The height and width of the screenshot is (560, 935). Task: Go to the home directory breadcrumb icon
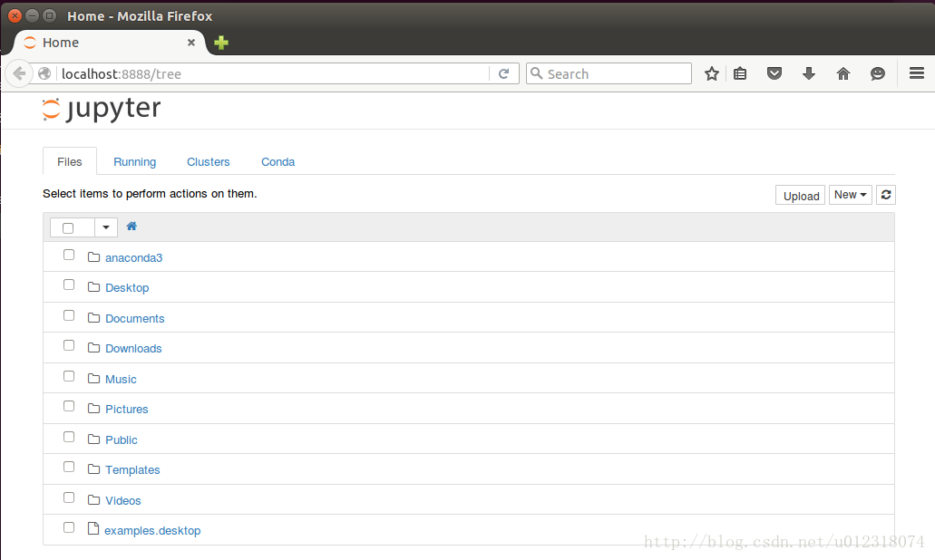(131, 227)
